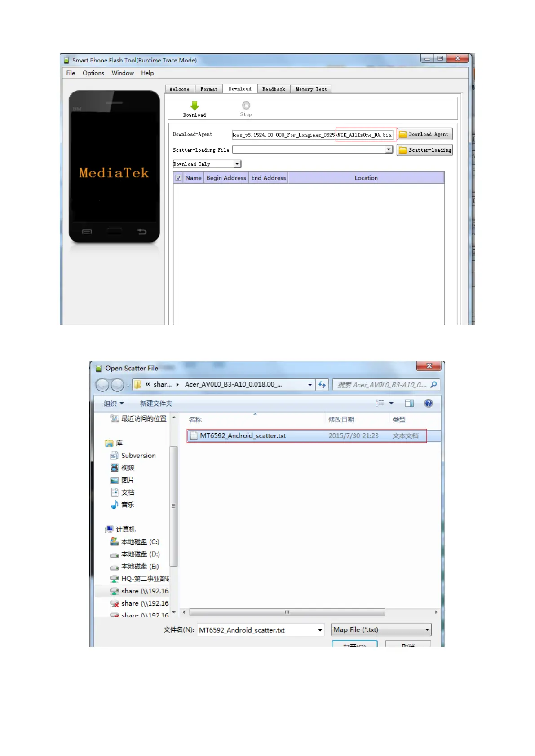Click the forward arrow in Open Scatter File
The image size is (535, 756).
(117, 385)
